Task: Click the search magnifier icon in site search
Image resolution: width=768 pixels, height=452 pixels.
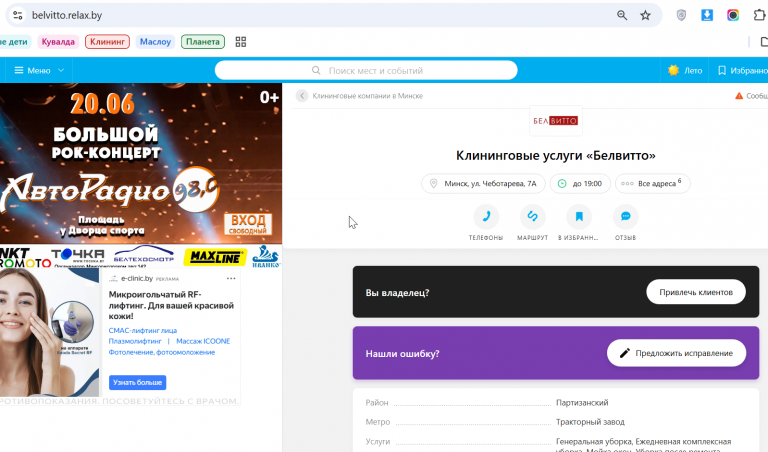Action: [x=316, y=71]
